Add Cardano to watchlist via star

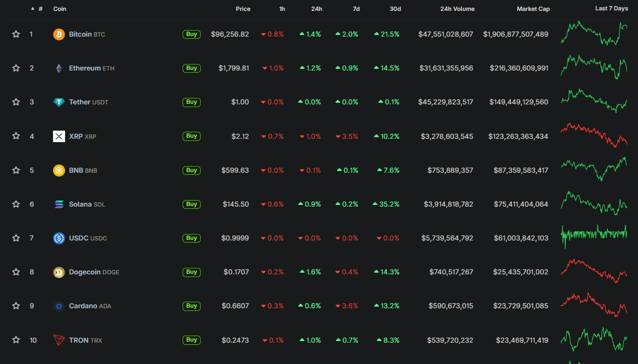coord(16,306)
